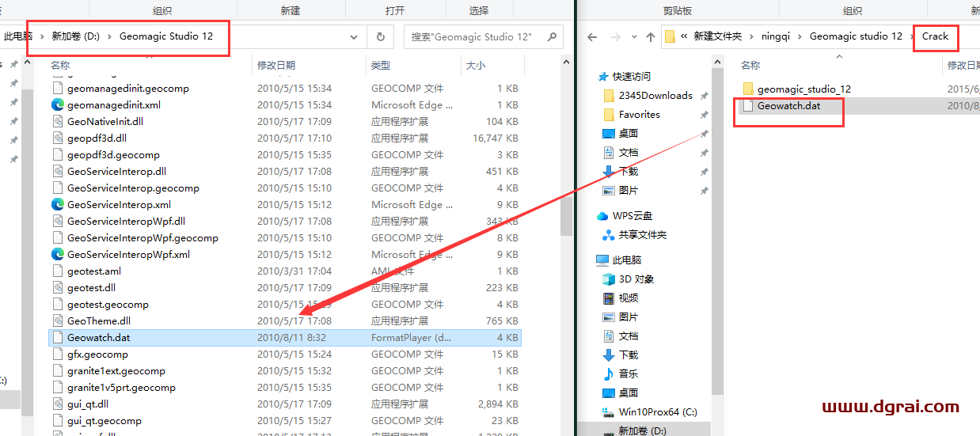980x436 pixels.
Task: Click 新加卷 (D:) in left address bar
Action: pyautogui.click(x=75, y=36)
